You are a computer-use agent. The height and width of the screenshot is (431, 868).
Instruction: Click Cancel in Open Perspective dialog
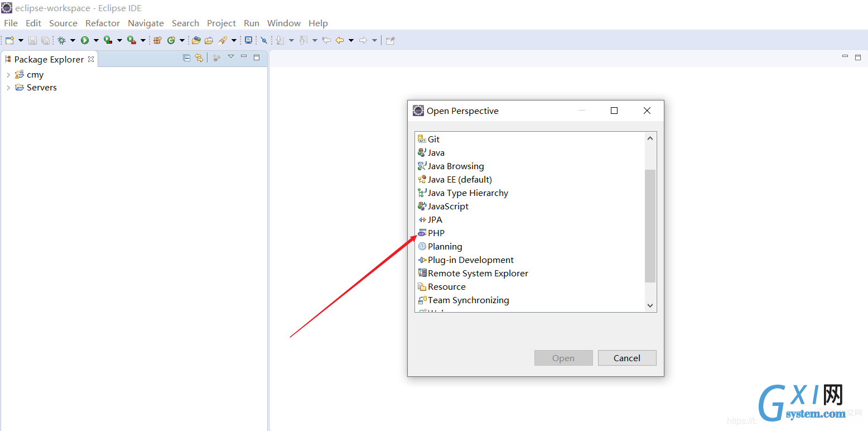point(627,358)
